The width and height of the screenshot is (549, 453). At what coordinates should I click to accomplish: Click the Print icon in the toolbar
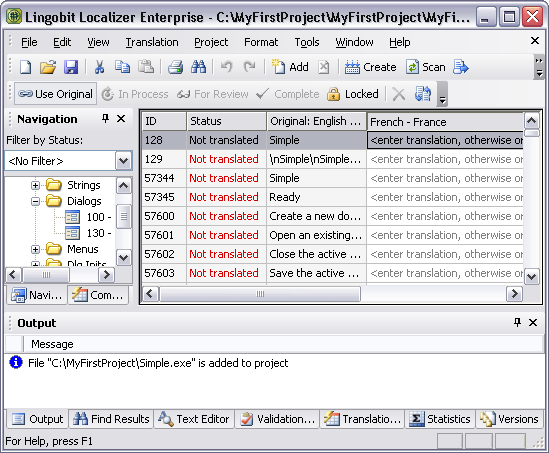(175, 67)
